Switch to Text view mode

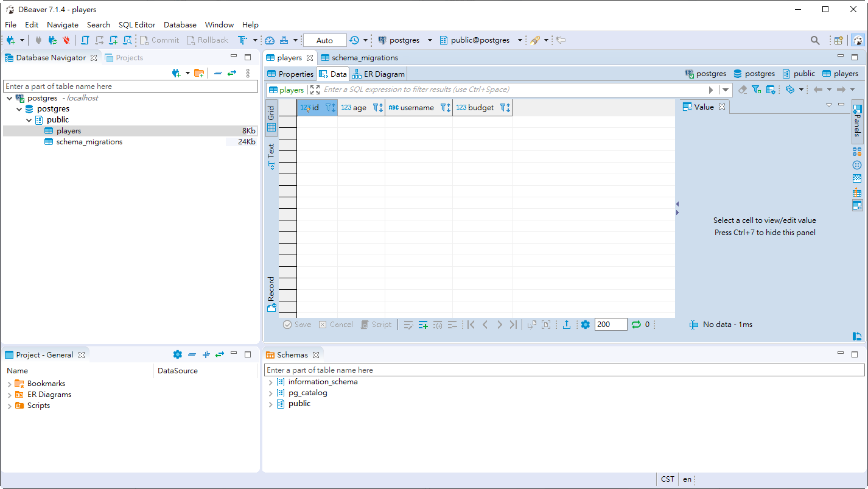click(x=271, y=156)
